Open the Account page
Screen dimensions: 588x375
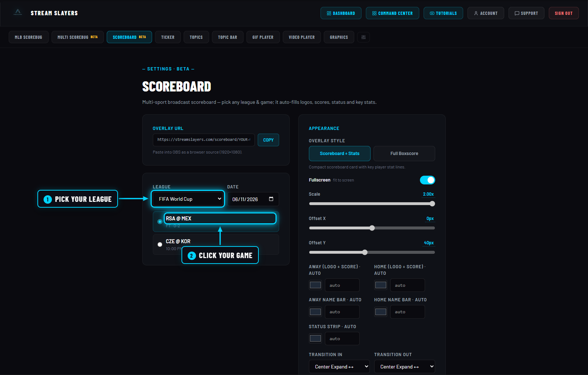pyautogui.click(x=486, y=13)
